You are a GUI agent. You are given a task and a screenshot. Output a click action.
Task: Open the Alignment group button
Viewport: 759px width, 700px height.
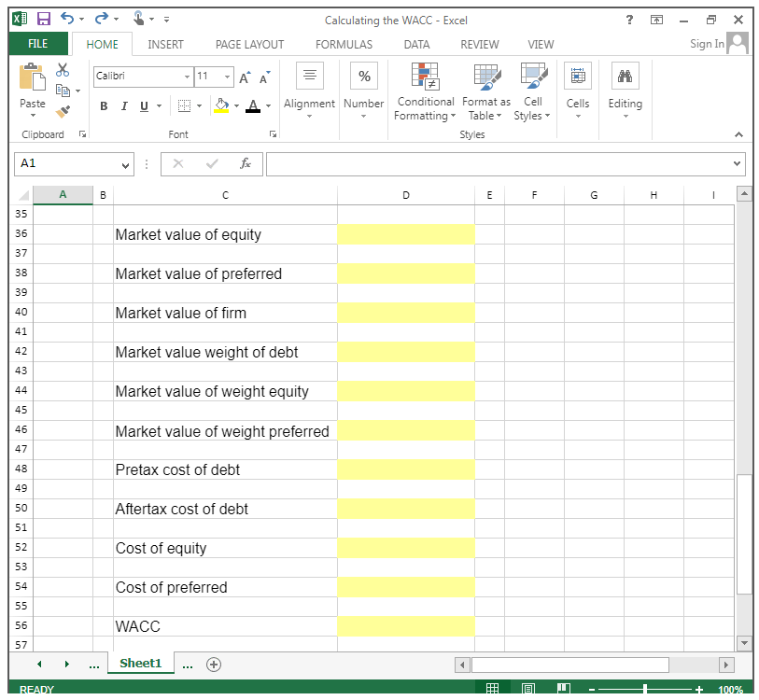pos(309,91)
